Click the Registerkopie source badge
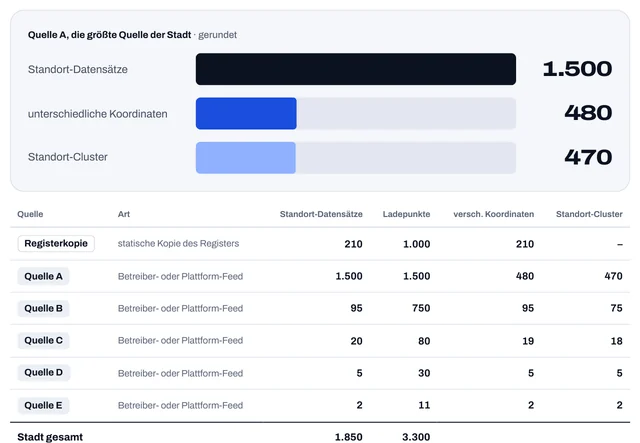Image resolution: width=640 pixels, height=443 pixels. coord(56,244)
